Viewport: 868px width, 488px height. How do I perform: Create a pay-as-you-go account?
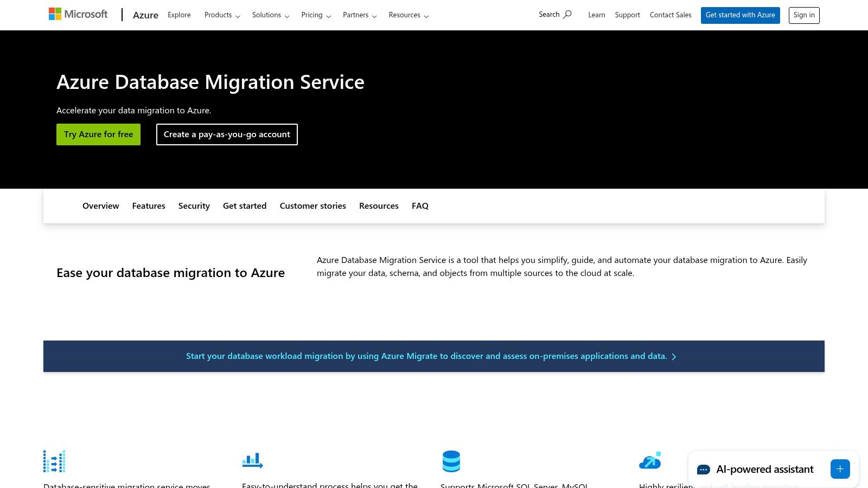(227, 134)
